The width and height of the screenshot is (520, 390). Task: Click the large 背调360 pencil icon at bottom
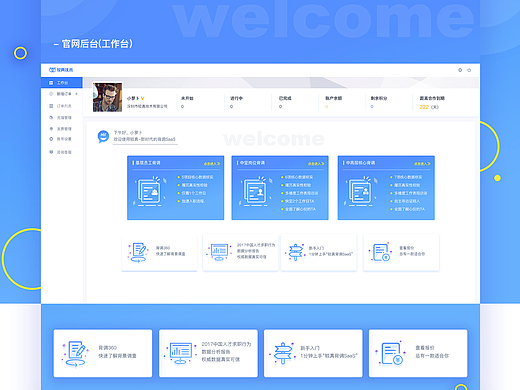tap(75, 354)
